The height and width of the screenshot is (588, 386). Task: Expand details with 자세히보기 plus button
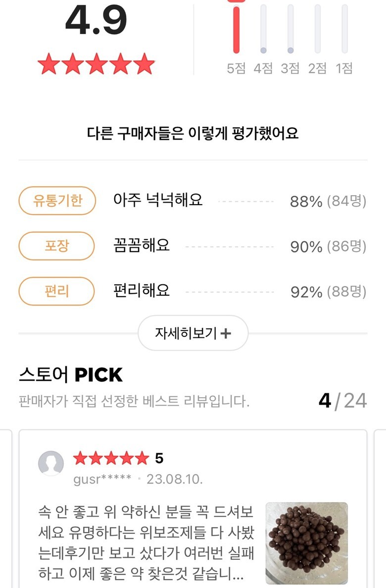click(193, 333)
